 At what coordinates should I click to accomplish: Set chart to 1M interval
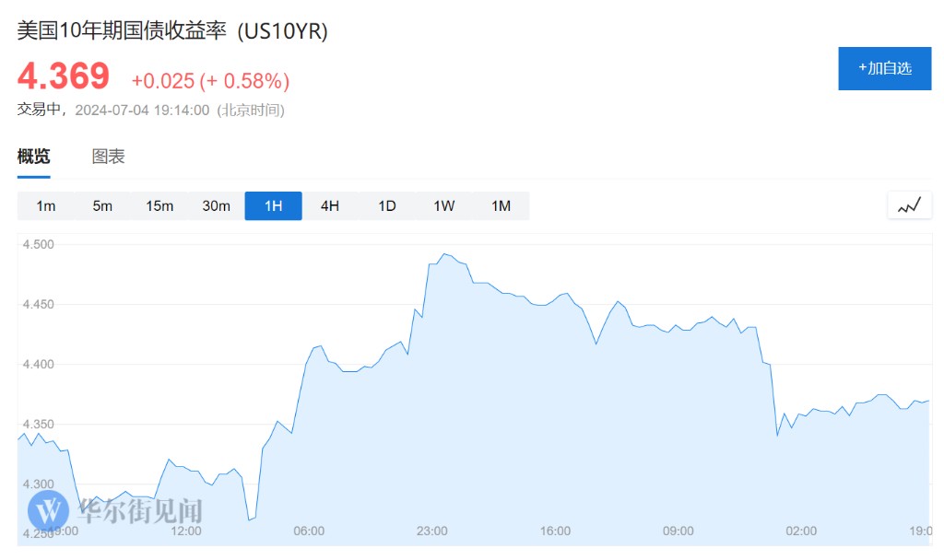pyautogui.click(x=501, y=205)
